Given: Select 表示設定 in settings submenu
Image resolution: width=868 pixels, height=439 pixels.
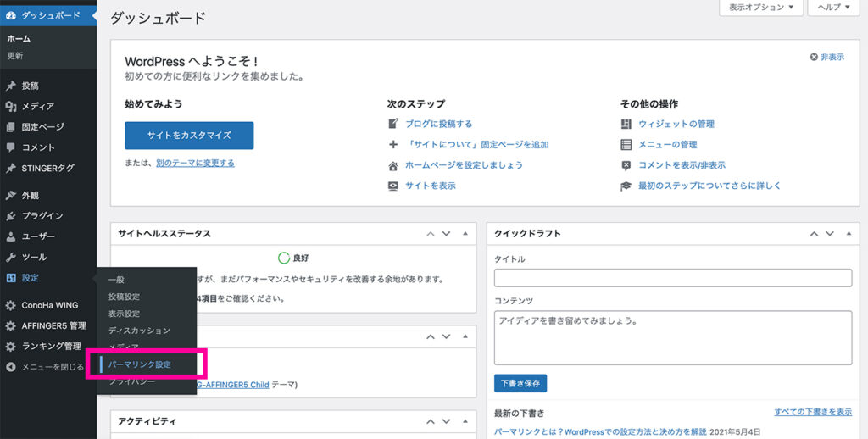Looking at the screenshot, I should point(124,314).
